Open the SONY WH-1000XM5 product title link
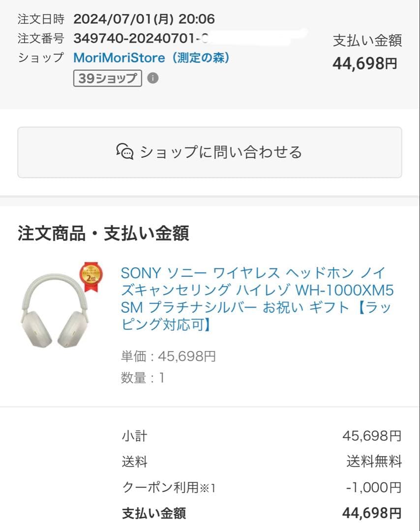This screenshot has height=531, width=420. pyautogui.click(x=256, y=298)
